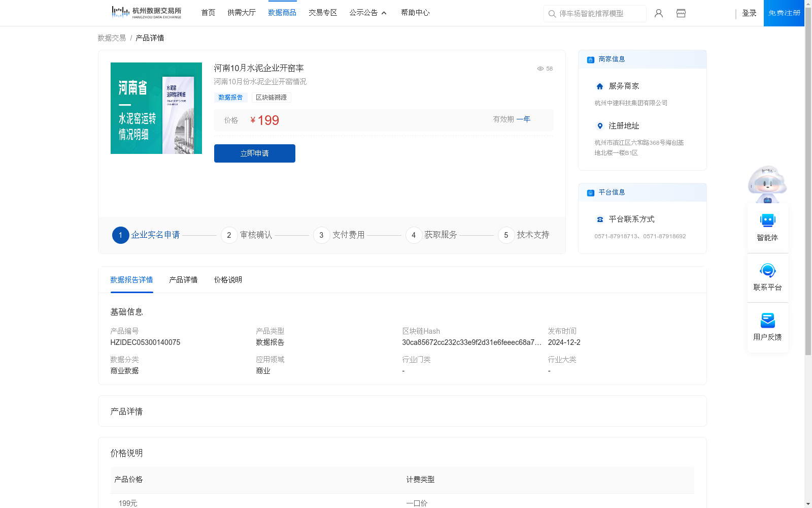Open 数据商品 navigation item
Screen dimensions: 812x508
click(282, 13)
